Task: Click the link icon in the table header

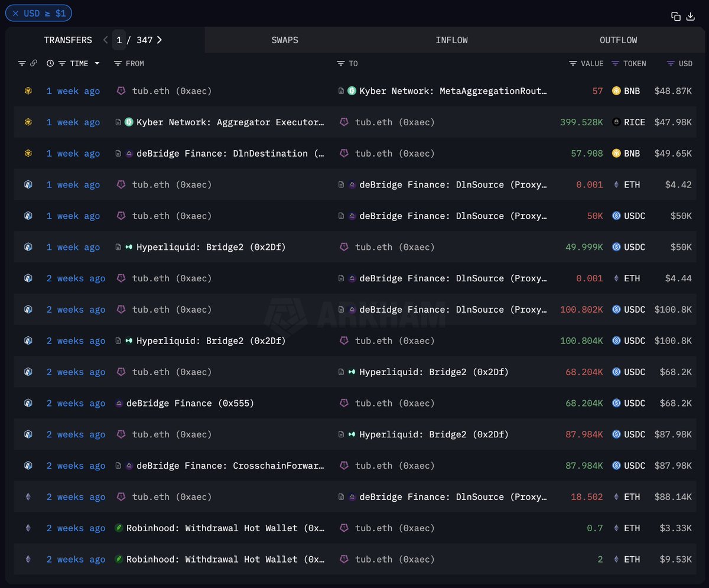Action: (34, 63)
